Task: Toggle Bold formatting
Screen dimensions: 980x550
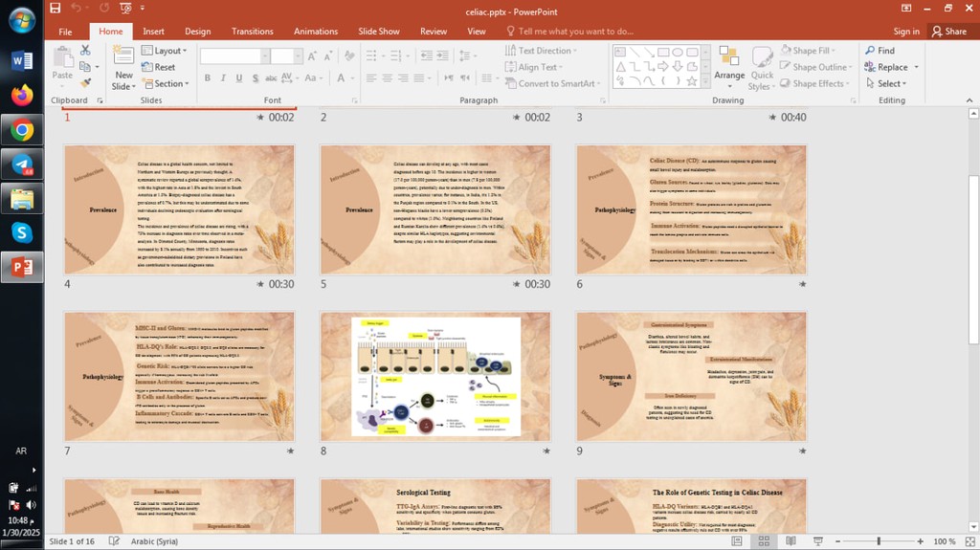Action: coord(207,78)
